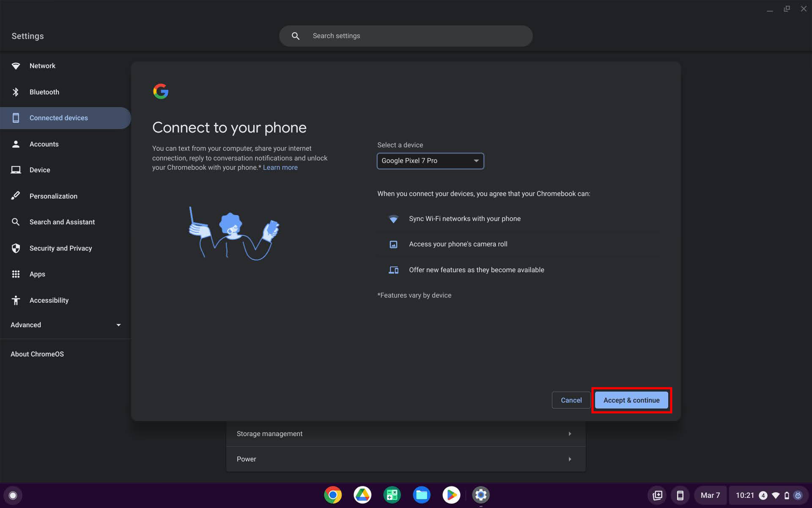Expand the Advanced settings section

[x=66, y=325]
